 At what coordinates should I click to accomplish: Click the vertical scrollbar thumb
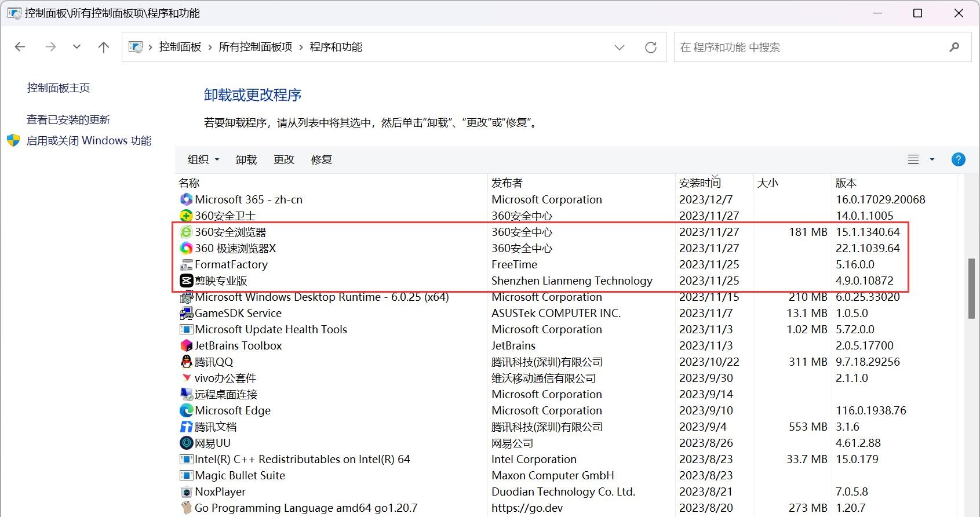click(971, 289)
